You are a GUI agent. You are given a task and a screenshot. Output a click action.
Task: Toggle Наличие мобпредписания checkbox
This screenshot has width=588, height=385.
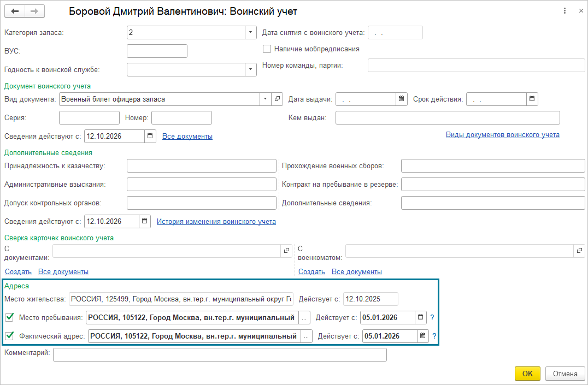(x=267, y=49)
